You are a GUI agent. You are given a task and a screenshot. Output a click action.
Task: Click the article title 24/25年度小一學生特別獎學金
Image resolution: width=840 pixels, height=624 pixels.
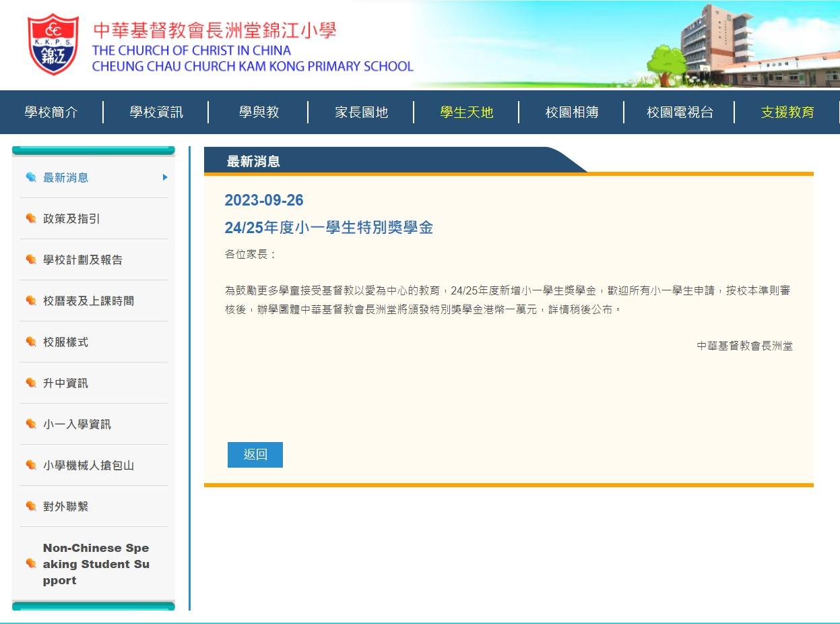[x=329, y=228]
